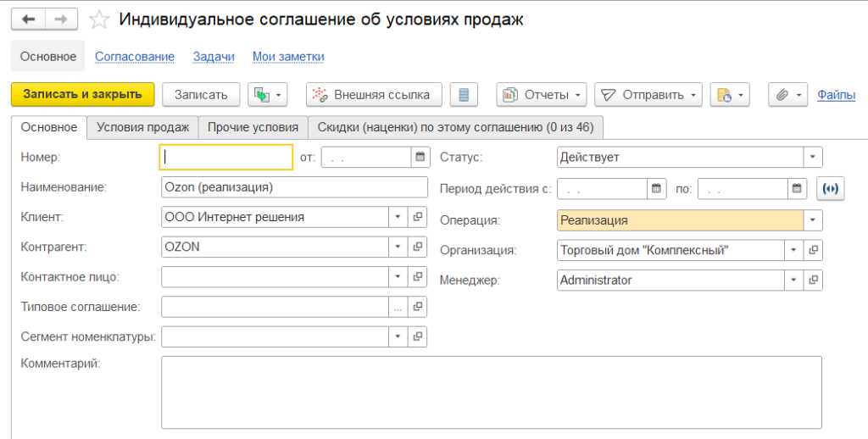Go to the Согласование section link
Screen dimensions: 868x439
tap(135, 57)
